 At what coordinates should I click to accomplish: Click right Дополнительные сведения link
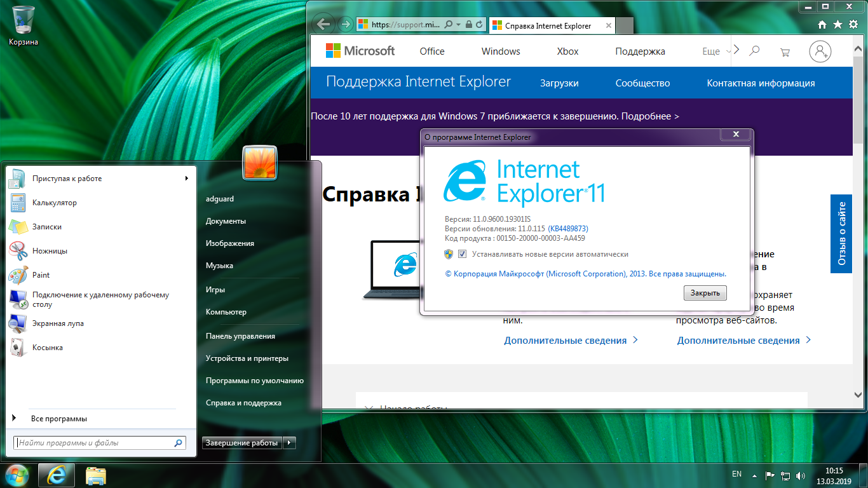click(744, 341)
